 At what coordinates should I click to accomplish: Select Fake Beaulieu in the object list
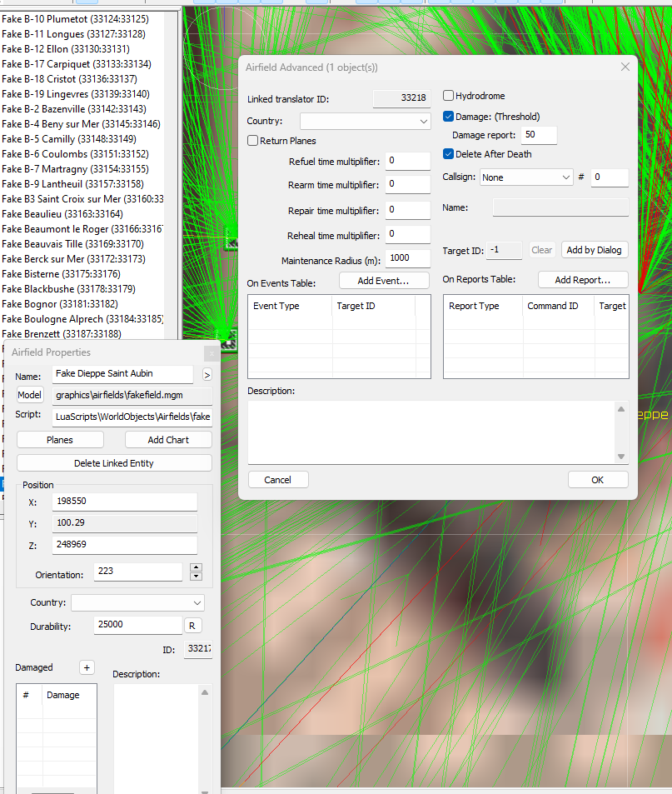coord(62,213)
